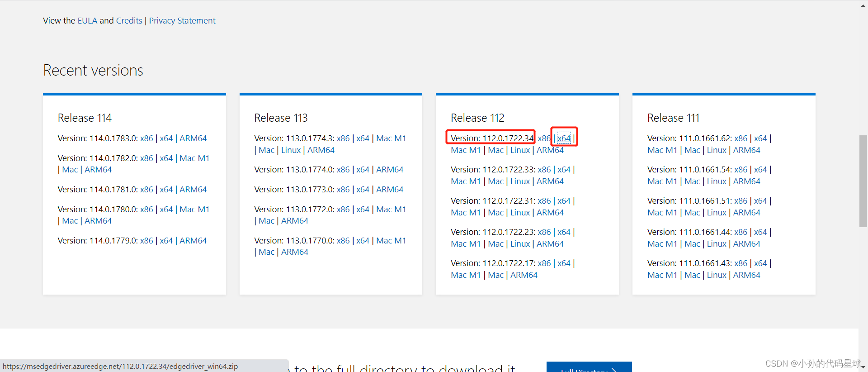The width and height of the screenshot is (868, 372).
Task: Download x64 driver for version 112.0.1722.33
Action: point(564,170)
